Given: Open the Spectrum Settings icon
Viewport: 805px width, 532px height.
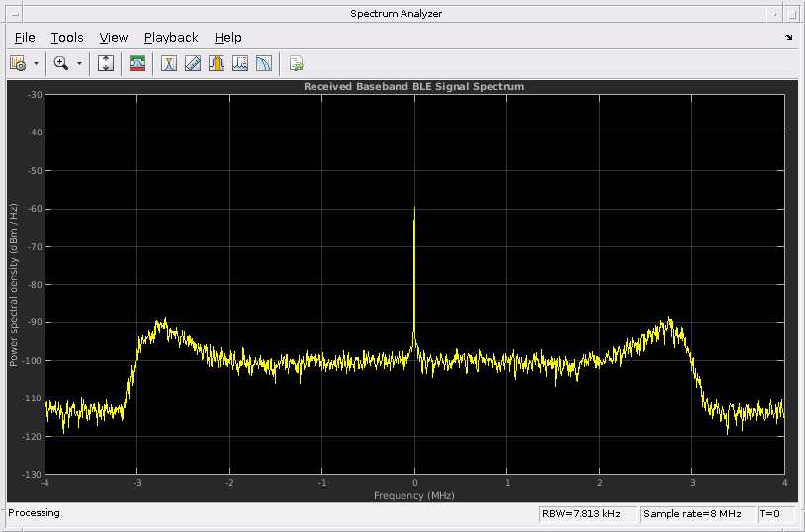Looking at the screenshot, I should tap(138, 63).
